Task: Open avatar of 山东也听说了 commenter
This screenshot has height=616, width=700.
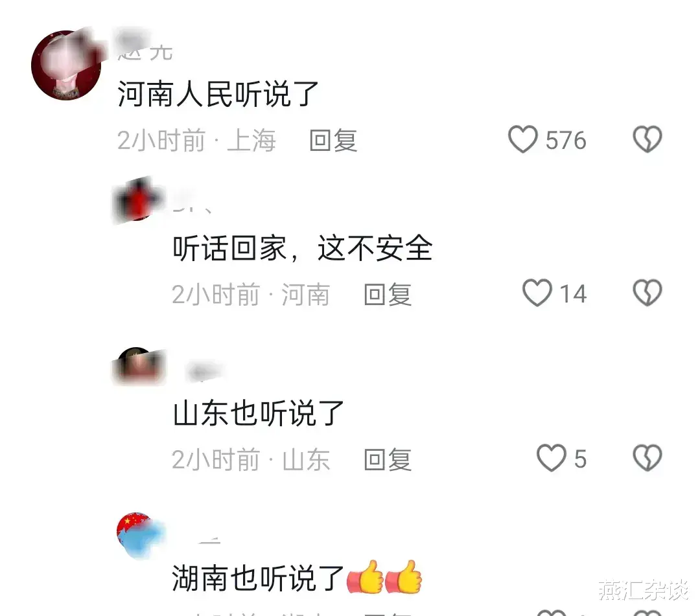Action: 139,366
